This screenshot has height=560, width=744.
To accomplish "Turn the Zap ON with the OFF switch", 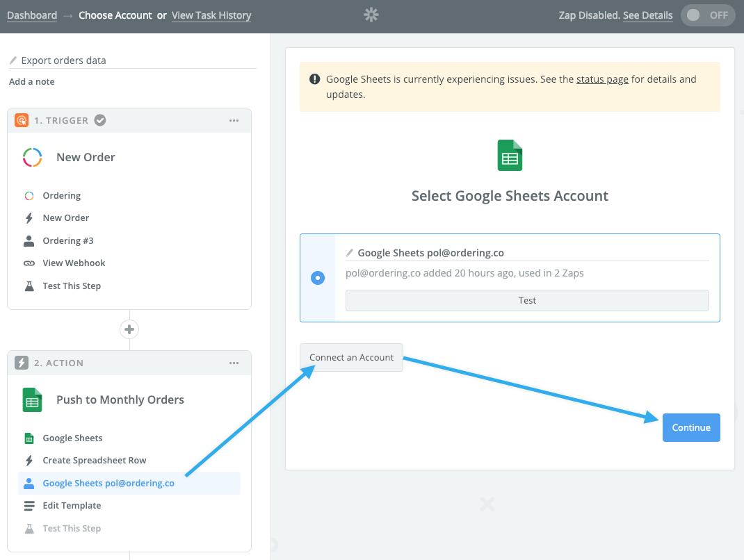I will (707, 15).
